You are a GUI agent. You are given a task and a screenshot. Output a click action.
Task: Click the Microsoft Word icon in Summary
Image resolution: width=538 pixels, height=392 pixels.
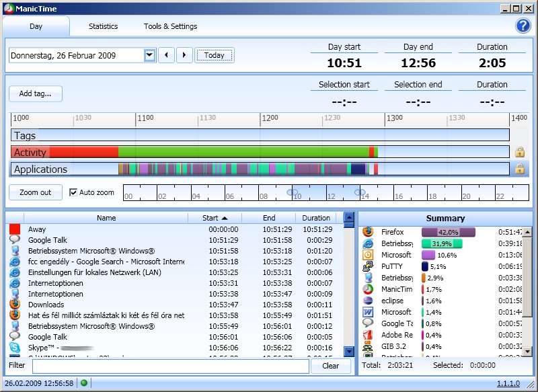pos(368,312)
